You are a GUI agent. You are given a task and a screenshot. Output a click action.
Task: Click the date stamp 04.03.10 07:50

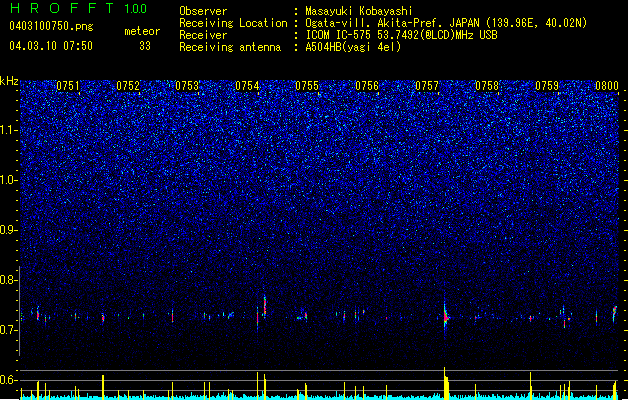[51, 46]
